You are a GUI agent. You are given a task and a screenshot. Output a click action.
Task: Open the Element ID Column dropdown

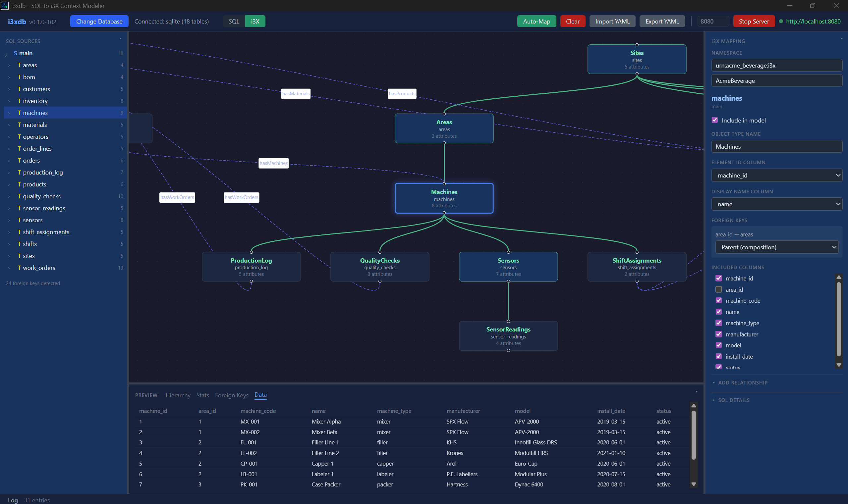tap(776, 175)
